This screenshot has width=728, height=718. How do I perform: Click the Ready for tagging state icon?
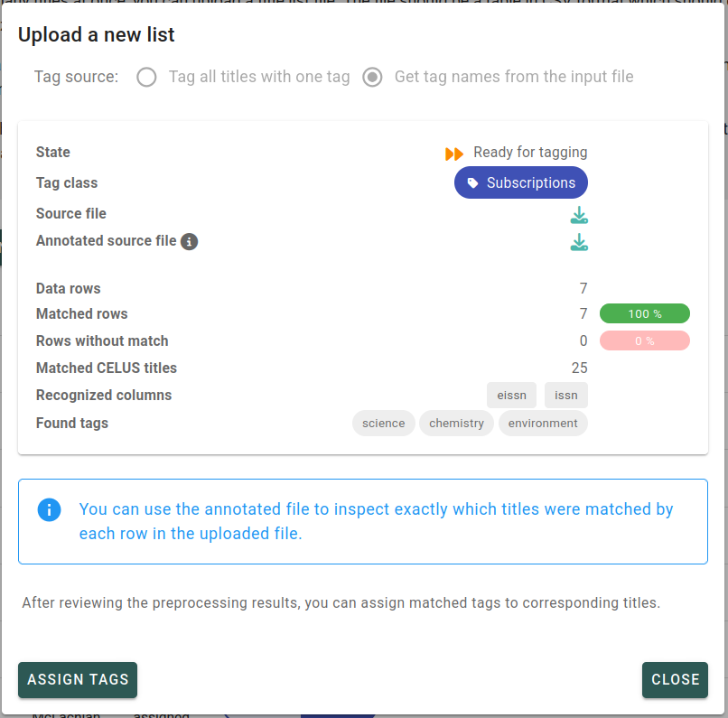(x=454, y=154)
